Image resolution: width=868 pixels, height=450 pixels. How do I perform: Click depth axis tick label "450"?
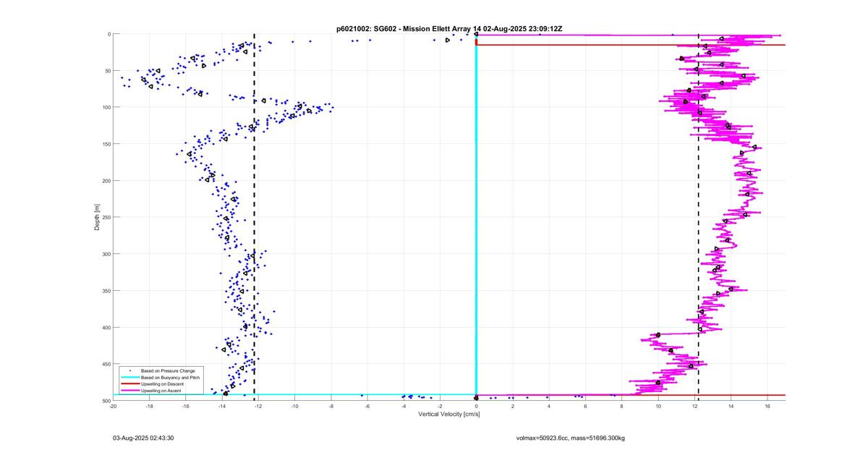point(106,364)
